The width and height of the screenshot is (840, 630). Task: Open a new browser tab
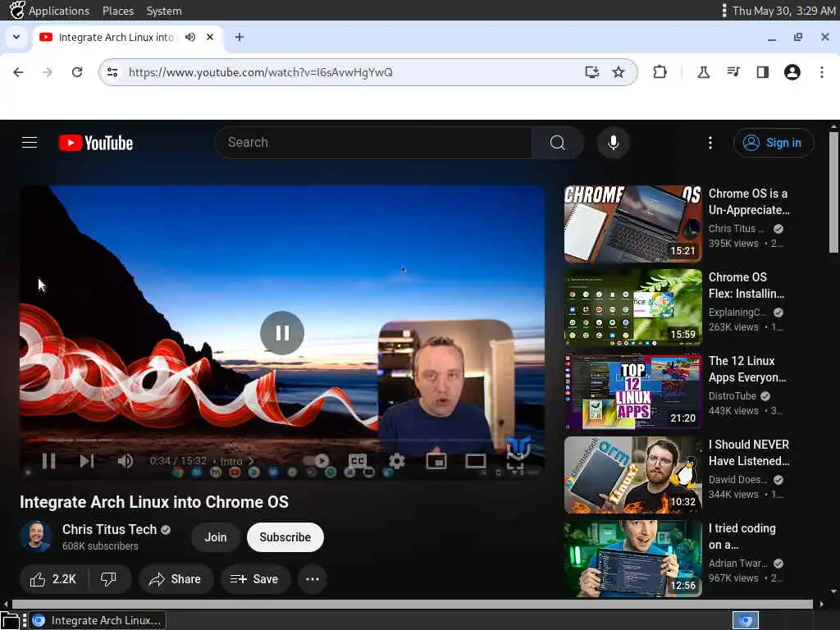tap(240, 37)
